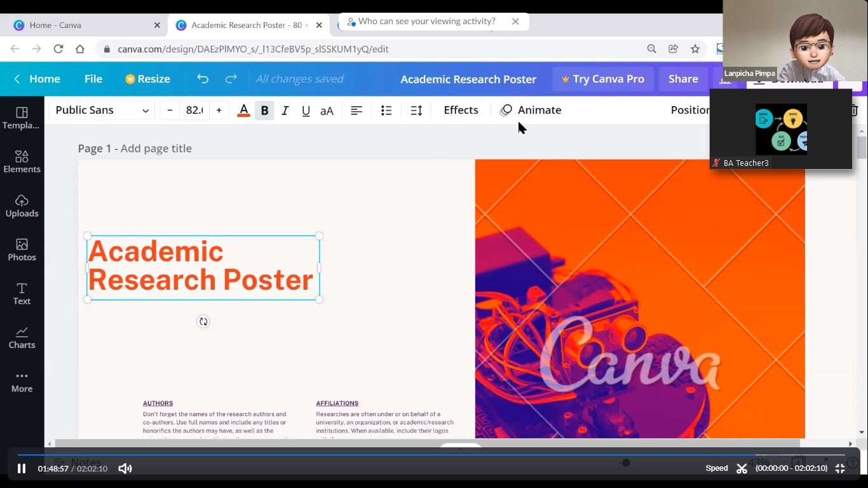The width and height of the screenshot is (868, 488).
Task: Click the design title Academic Research Poster
Action: (x=468, y=79)
